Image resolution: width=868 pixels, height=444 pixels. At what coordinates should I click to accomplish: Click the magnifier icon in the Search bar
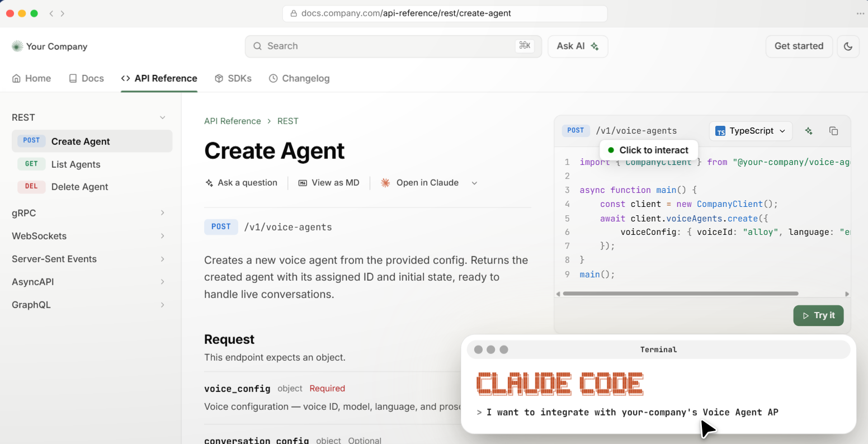click(x=257, y=46)
